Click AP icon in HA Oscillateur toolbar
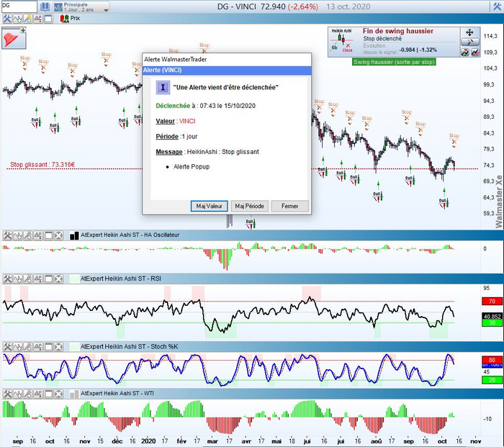This screenshot has height=447, width=504. point(38,235)
